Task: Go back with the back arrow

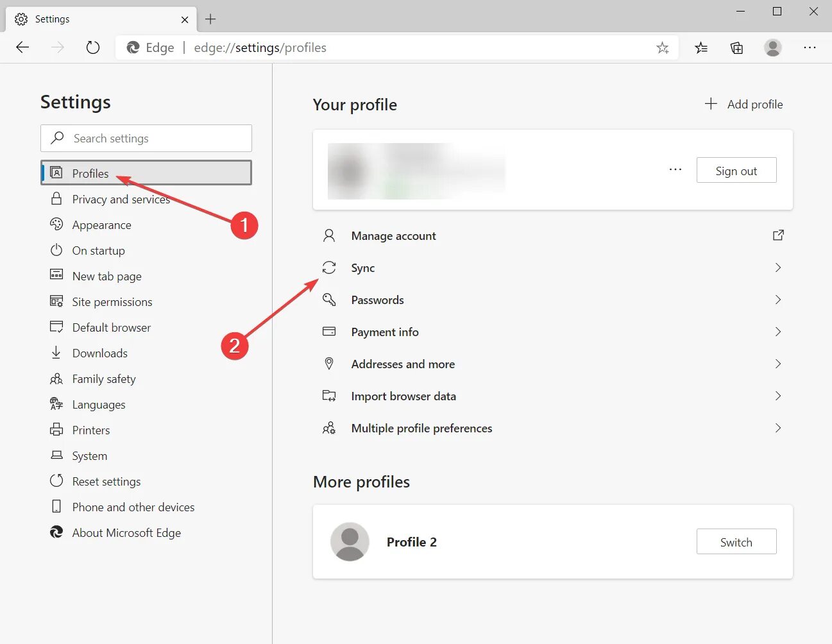Action: [22, 47]
